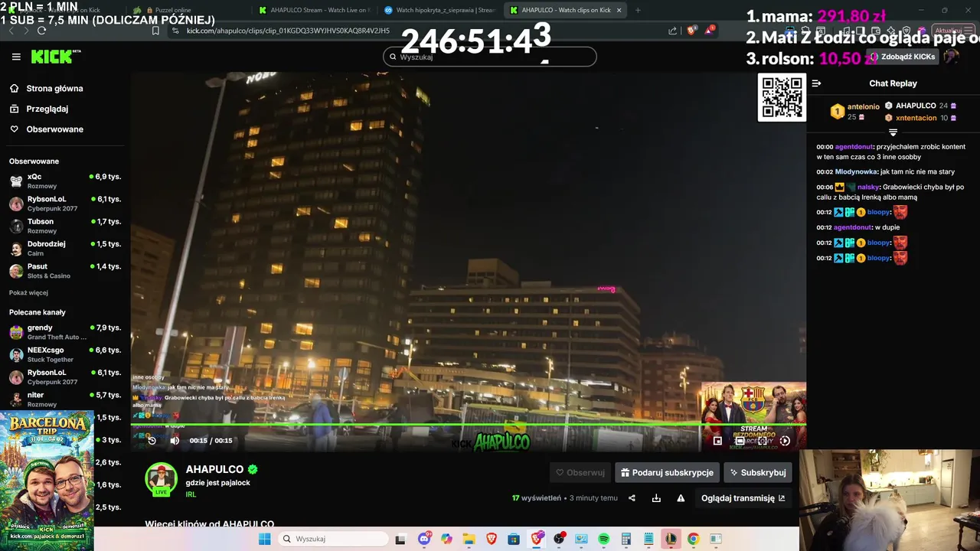Toggle theater mode on player
The width and height of the screenshot is (980, 551).
740,441
